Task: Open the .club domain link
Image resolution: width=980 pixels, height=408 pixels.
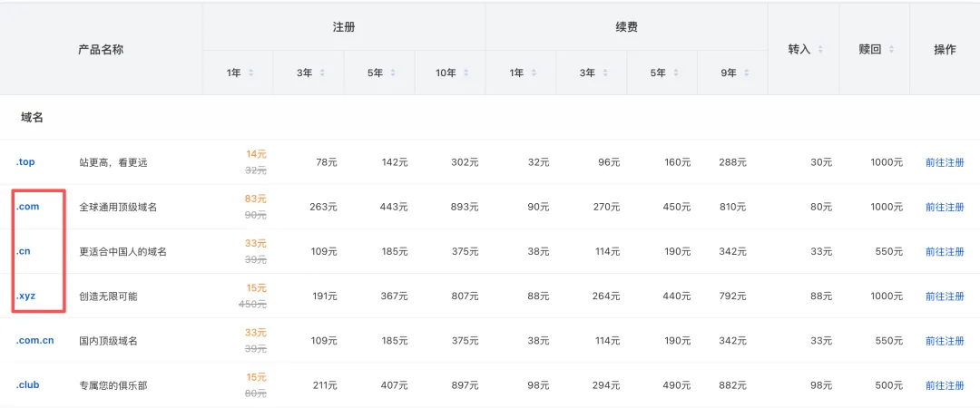Action: 27,385
